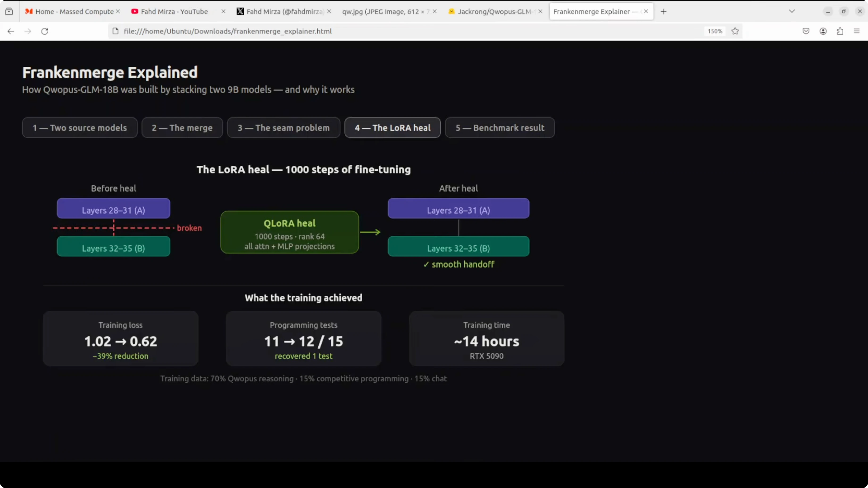
Task: Select step 3 The seam problem
Action: [283, 128]
